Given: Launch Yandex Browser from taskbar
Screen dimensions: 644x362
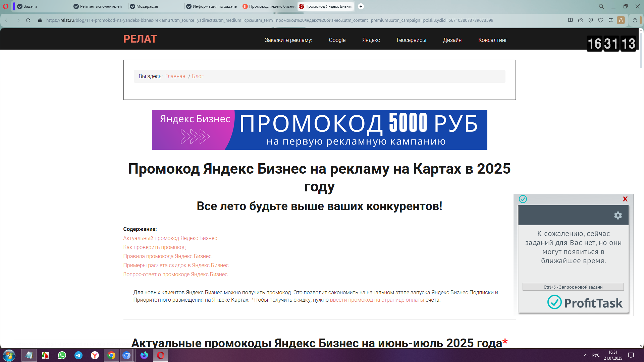Looking at the screenshot, I should click(x=95, y=355).
